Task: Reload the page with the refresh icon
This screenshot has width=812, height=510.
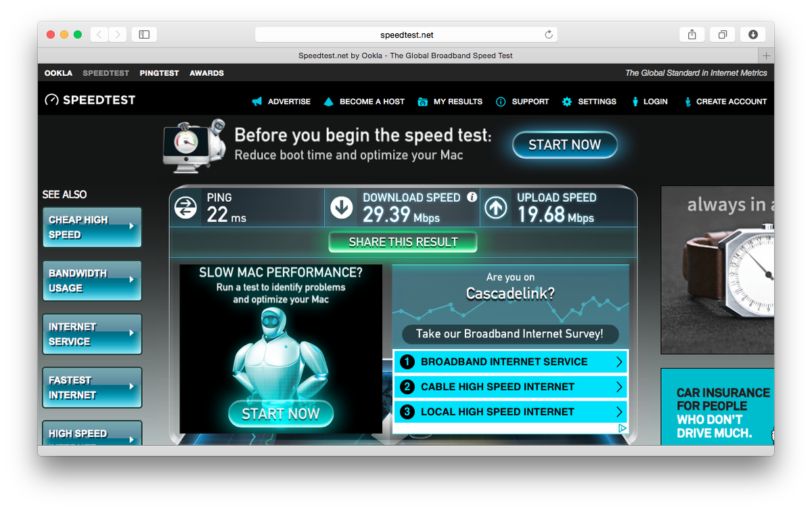Action: pos(549,35)
